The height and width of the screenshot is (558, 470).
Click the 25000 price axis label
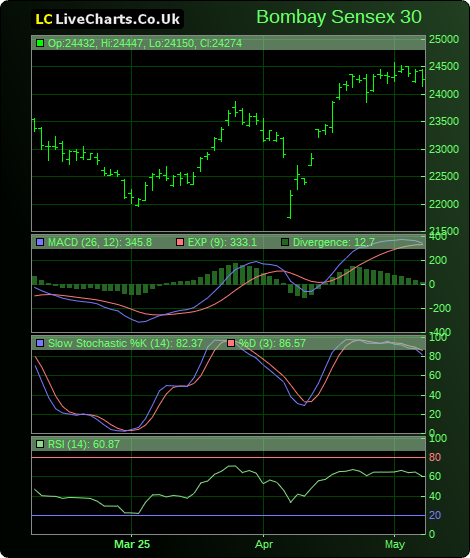click(x=444, y=40)
